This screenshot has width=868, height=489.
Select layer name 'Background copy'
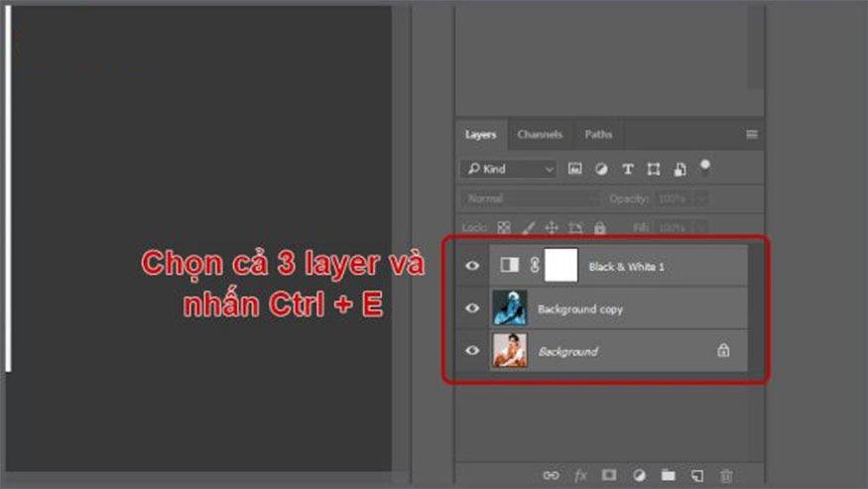(580, 309)
